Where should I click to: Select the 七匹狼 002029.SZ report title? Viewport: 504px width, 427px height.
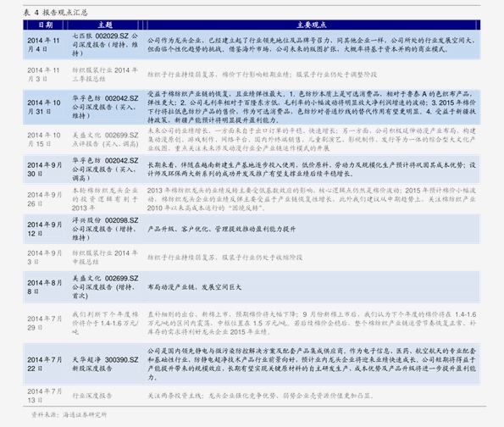pyautogui.click(x=105, y=45)
